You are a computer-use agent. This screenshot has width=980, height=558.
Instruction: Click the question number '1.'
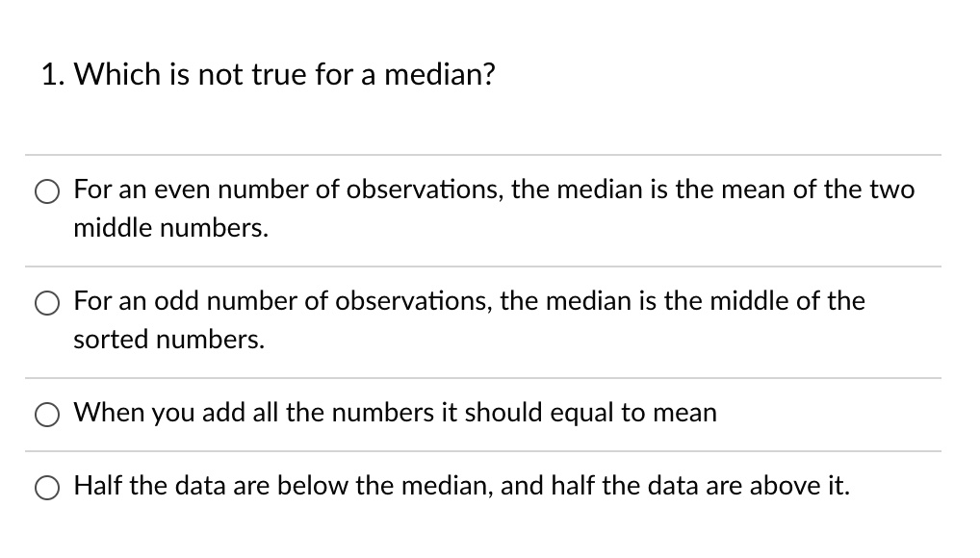click(x=51, y=74)
